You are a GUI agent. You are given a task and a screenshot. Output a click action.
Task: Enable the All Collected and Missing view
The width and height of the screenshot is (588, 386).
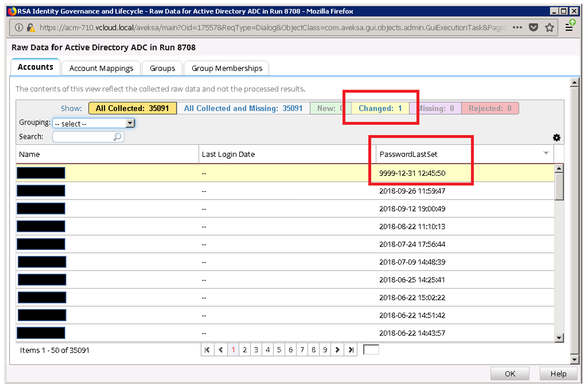click(243, 108)
